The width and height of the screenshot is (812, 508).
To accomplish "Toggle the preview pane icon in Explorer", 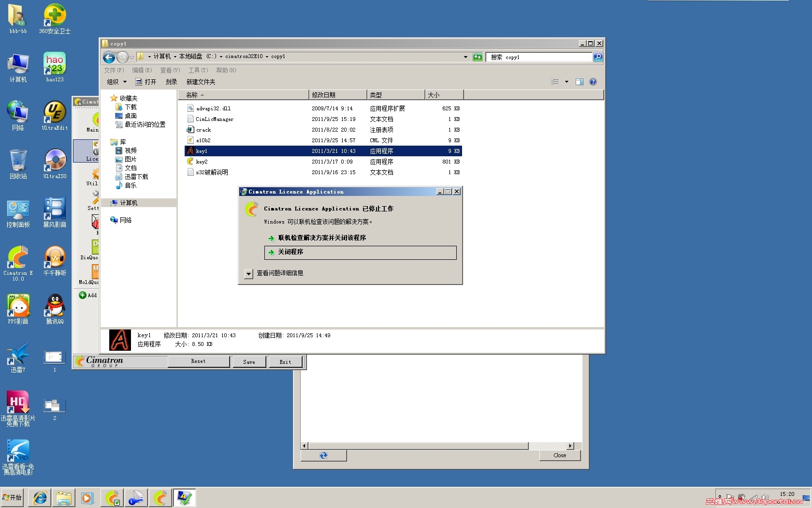I will coord(580,82).
